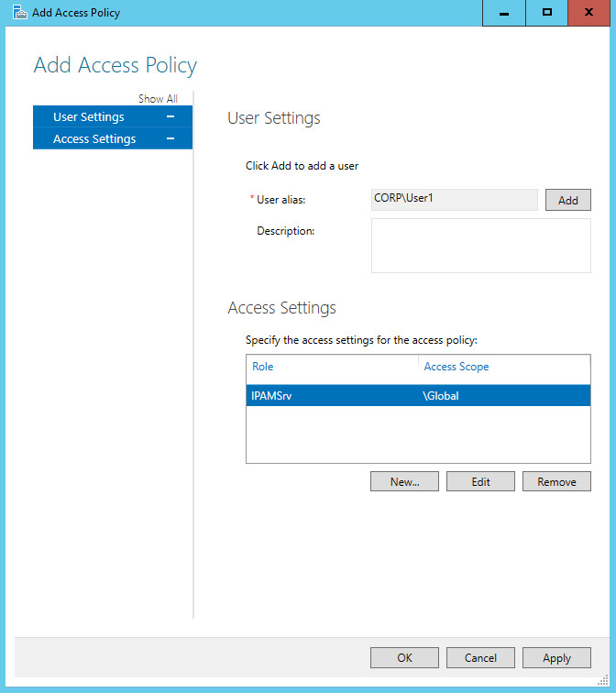Viewport: 616px width, 693px height.
Task: Focus the User alias field
Action: (455, 200)
